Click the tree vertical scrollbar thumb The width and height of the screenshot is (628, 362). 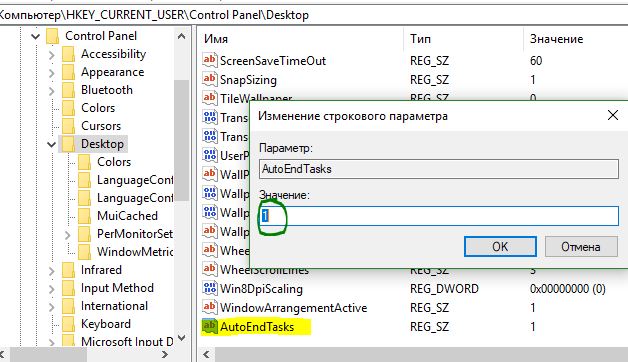tap(181, 140)
